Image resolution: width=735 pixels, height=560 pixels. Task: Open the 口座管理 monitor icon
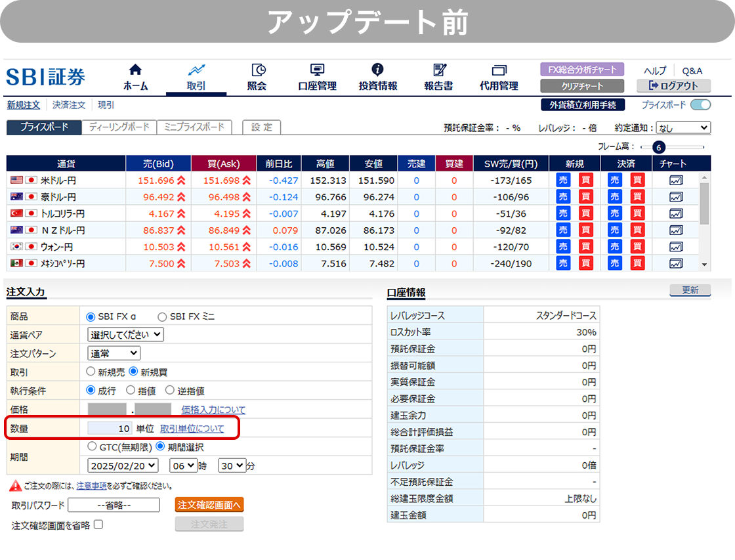click(318, 70)
